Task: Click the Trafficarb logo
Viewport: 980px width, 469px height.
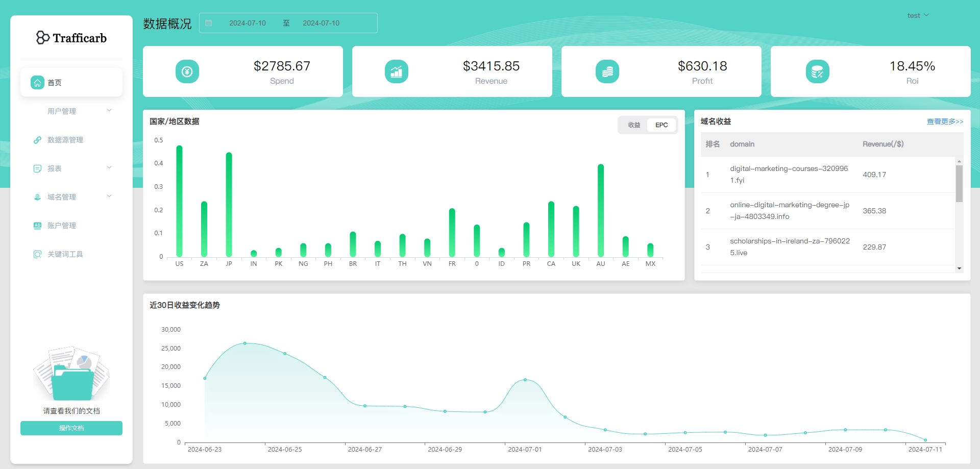Action: coord(71,38)
